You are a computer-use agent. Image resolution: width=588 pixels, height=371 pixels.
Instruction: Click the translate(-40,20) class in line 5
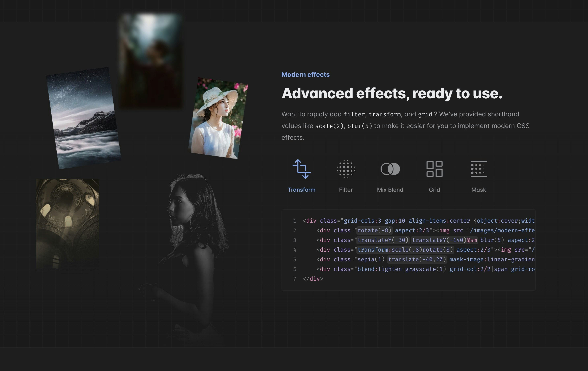pos(417,259)
